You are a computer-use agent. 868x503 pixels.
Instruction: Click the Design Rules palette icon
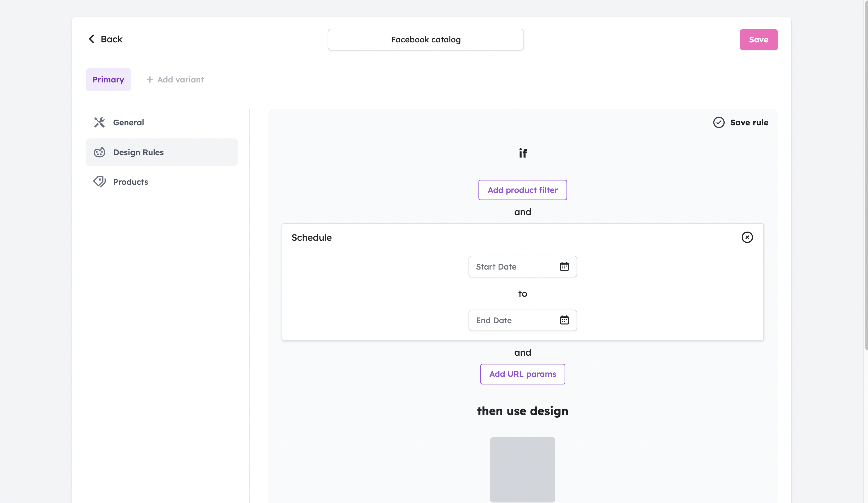click(x=99, y=152)
